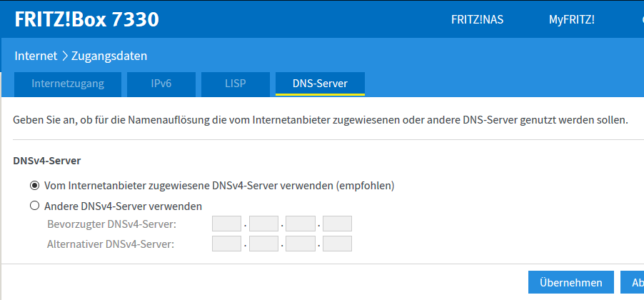
Task: Click second octet of Alternativer DNSv4-Server
Action: point(263,244)
